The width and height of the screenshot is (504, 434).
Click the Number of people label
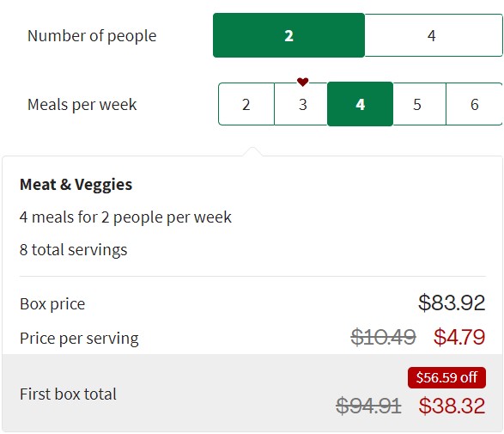click(92, 36)
